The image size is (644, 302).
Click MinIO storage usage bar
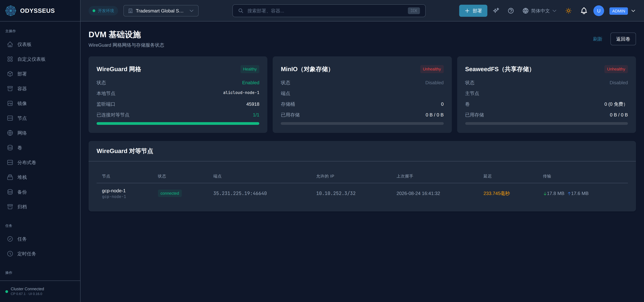362,123
